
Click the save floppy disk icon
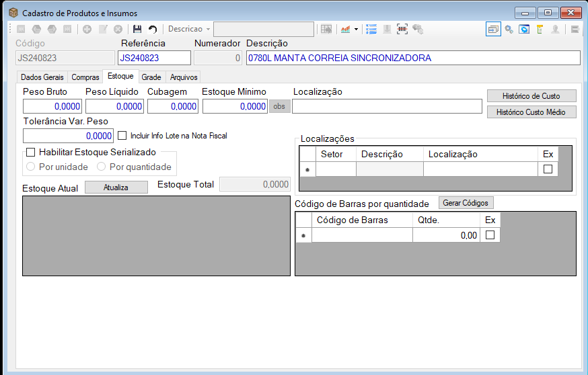(137, 29)
